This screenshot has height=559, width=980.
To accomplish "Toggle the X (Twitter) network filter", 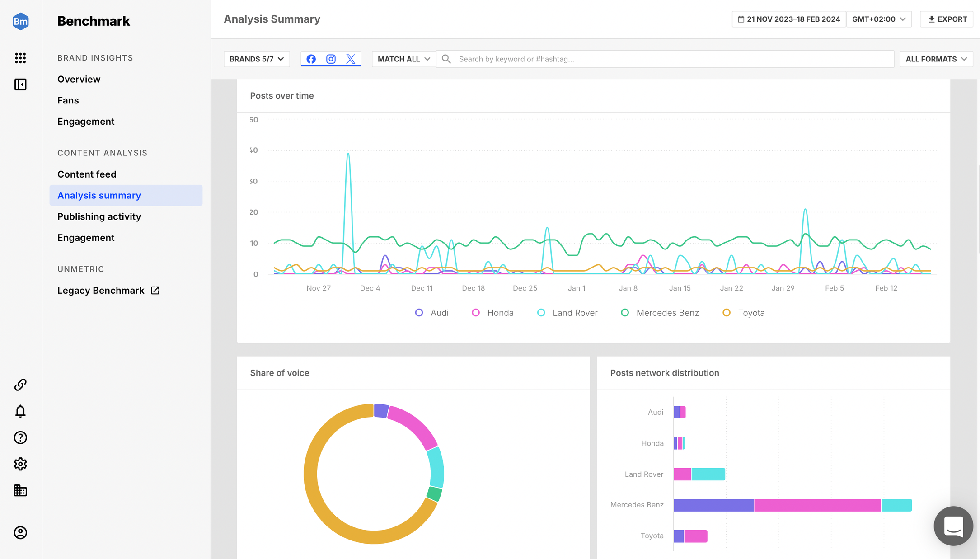I will pyautogui.click(x=351, y=59).
